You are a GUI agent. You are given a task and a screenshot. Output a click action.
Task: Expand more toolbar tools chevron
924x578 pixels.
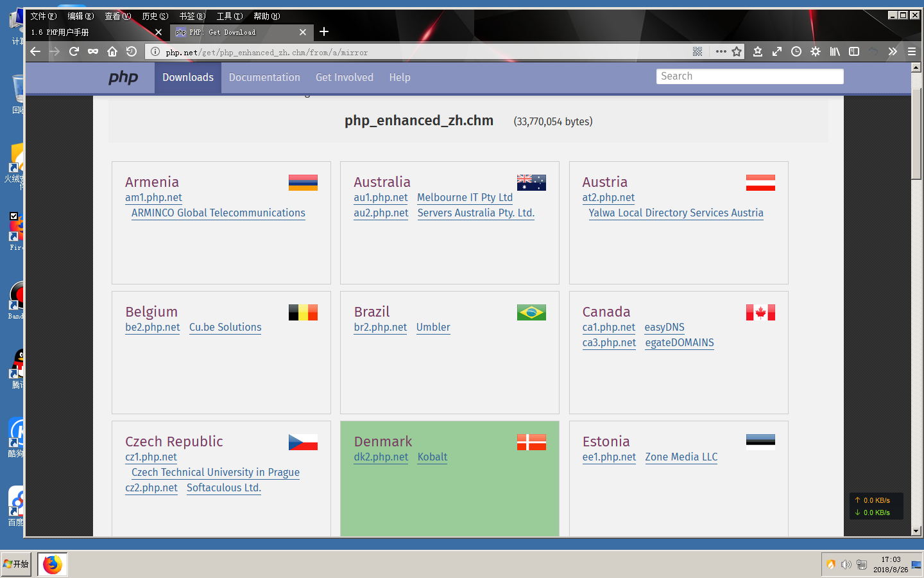coord(893,51)
